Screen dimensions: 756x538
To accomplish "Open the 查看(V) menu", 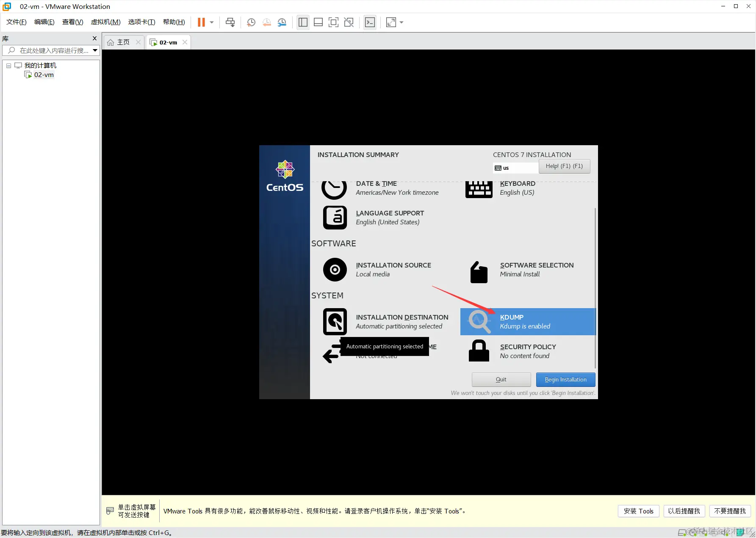I will point(73,22).
